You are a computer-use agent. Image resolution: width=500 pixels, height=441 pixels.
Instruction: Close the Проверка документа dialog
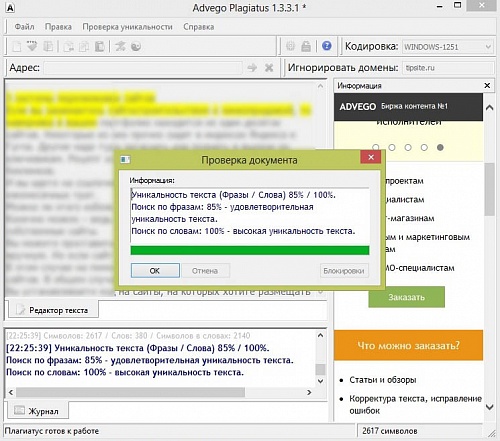click(371, 157)
